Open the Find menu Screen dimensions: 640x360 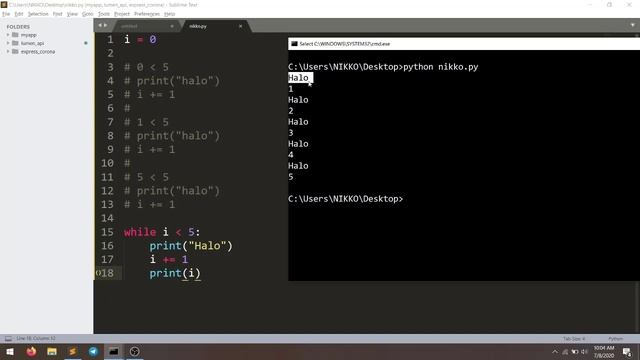coord(57,14)
